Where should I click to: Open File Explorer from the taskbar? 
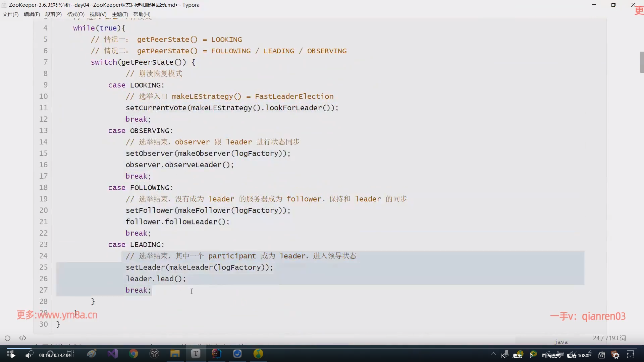pos(175,354)
